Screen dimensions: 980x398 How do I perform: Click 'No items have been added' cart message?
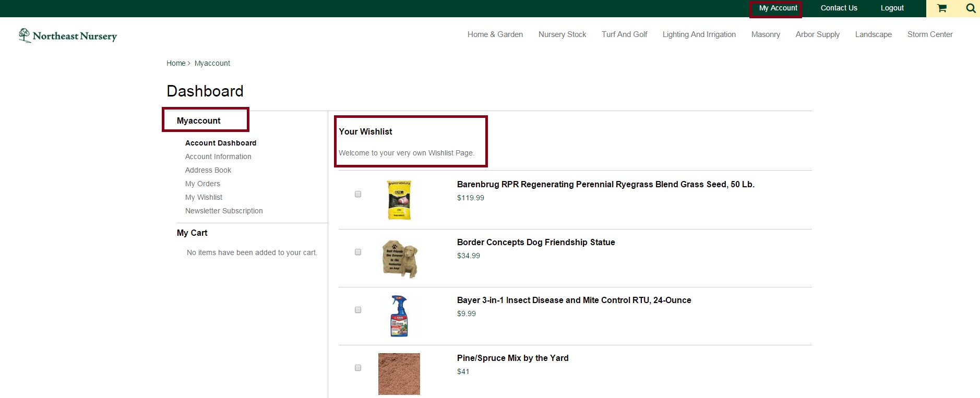pos(252,252)
